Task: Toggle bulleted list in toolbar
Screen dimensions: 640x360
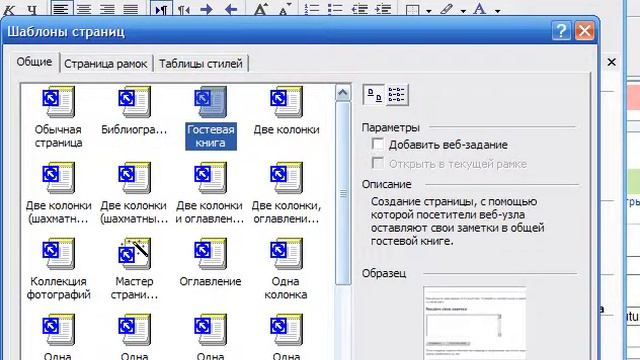Action: point(335,9)
